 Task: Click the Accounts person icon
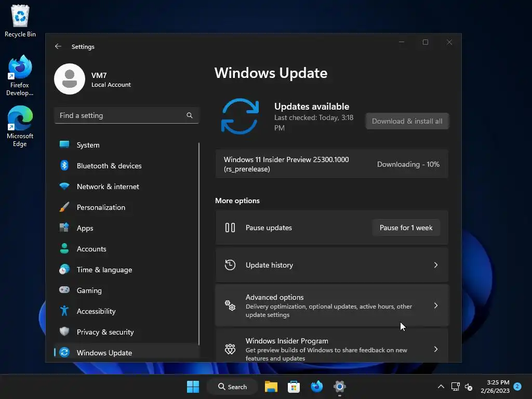(64, 249)
